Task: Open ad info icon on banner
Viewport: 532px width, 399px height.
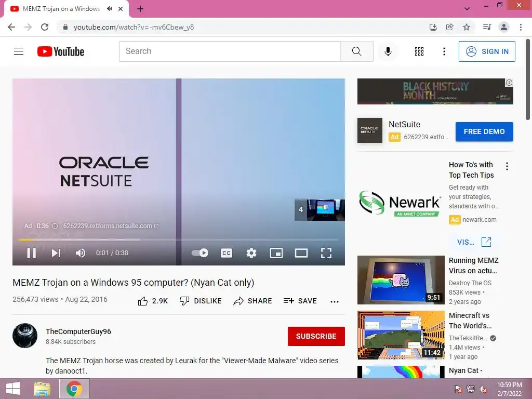Action: (509, 83)
